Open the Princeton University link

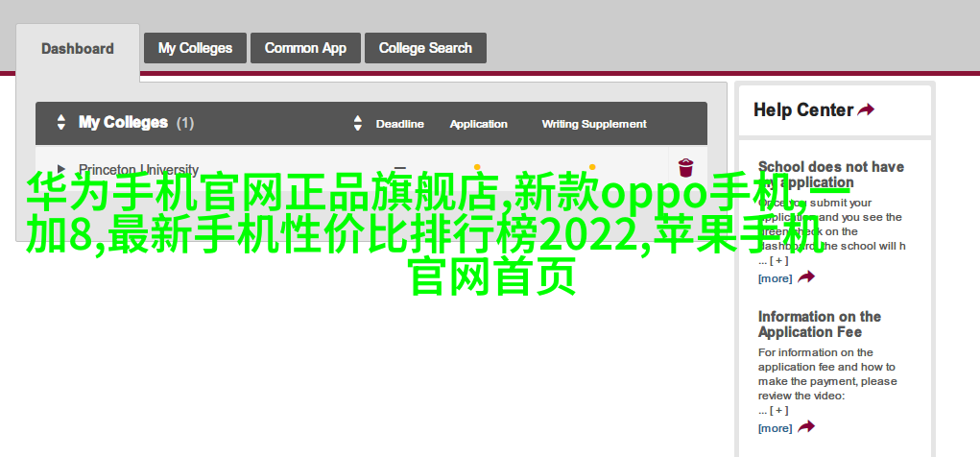coord(138,170)
